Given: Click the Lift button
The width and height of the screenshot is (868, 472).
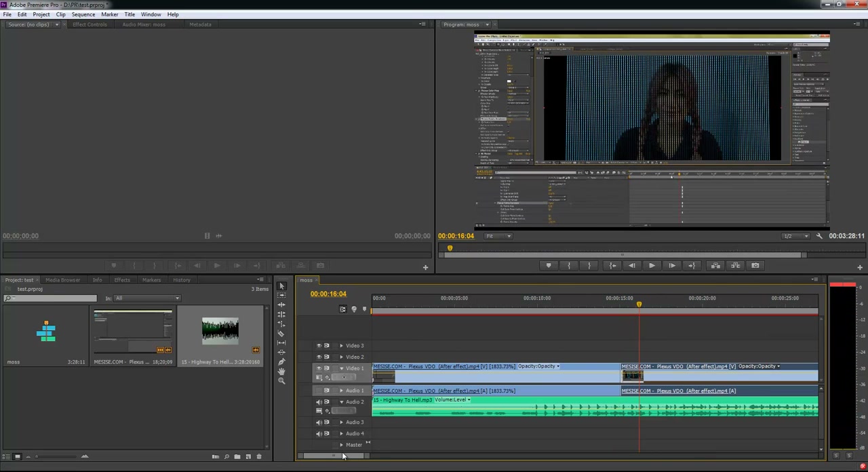Looking at the screenshot, I should 715,266.
